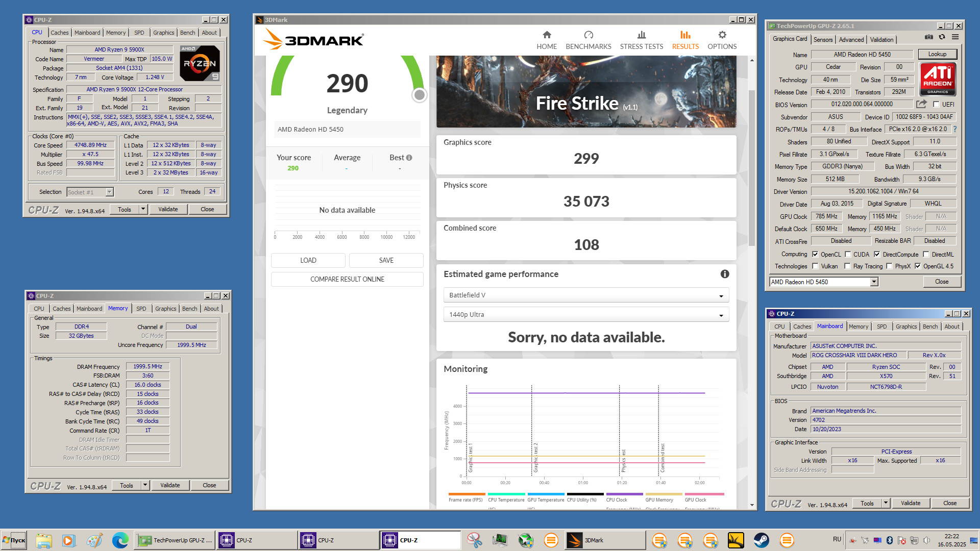
Task: Click the 3DMark vertical scrollbar thumb
Action: click(752, 168)
